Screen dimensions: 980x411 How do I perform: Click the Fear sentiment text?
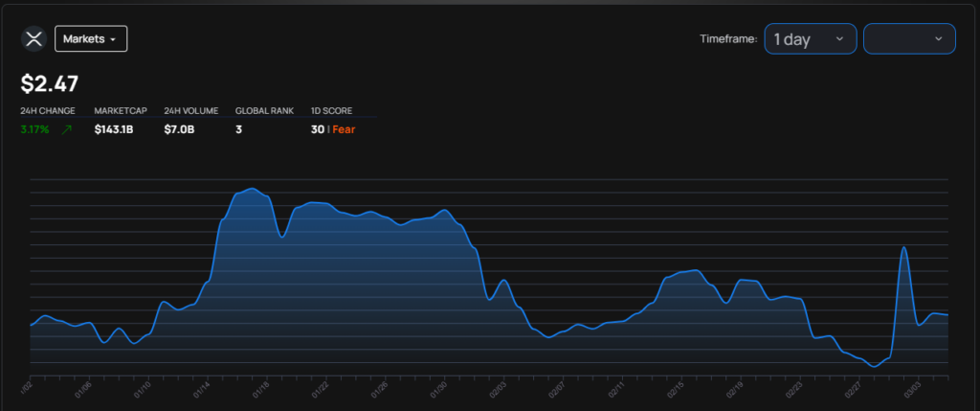pyautogui.click(x=344, y=129)
